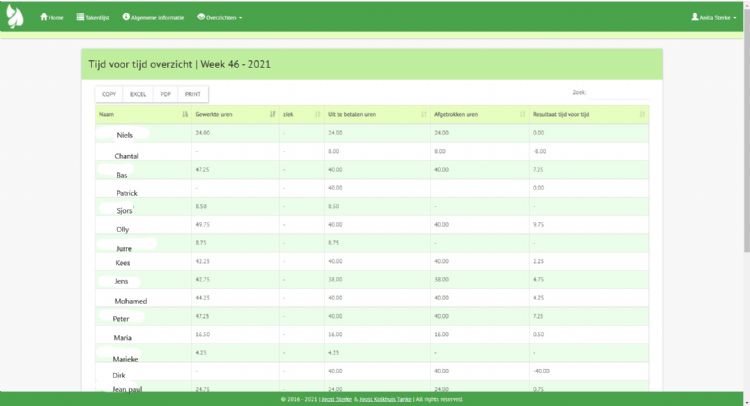The height and width of the screenshot is (406, 750).
Task: Sort table by Naam column arrow
Action: click(x=186, y=114)
